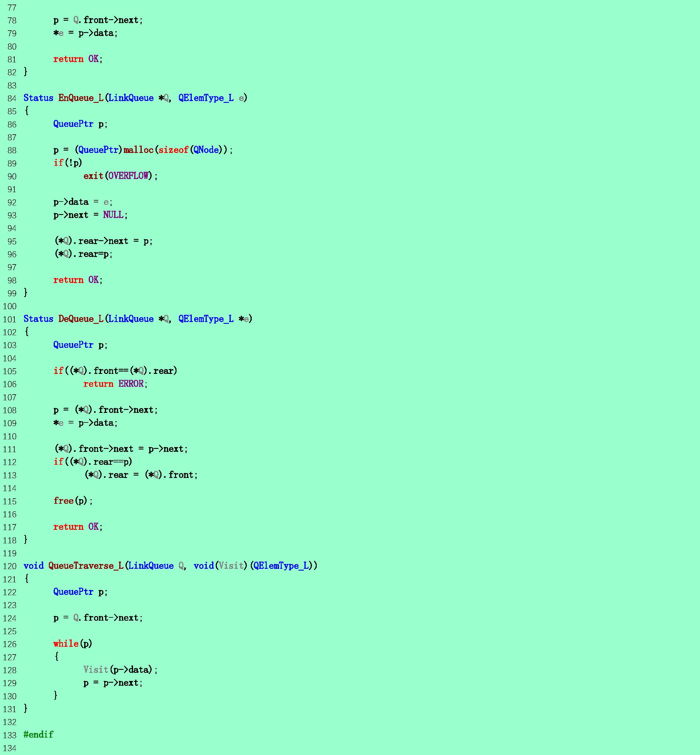Click 'p->next = NULL;' on line 93
The width and height of the screenshot is (700, 755).
point(90,215)
